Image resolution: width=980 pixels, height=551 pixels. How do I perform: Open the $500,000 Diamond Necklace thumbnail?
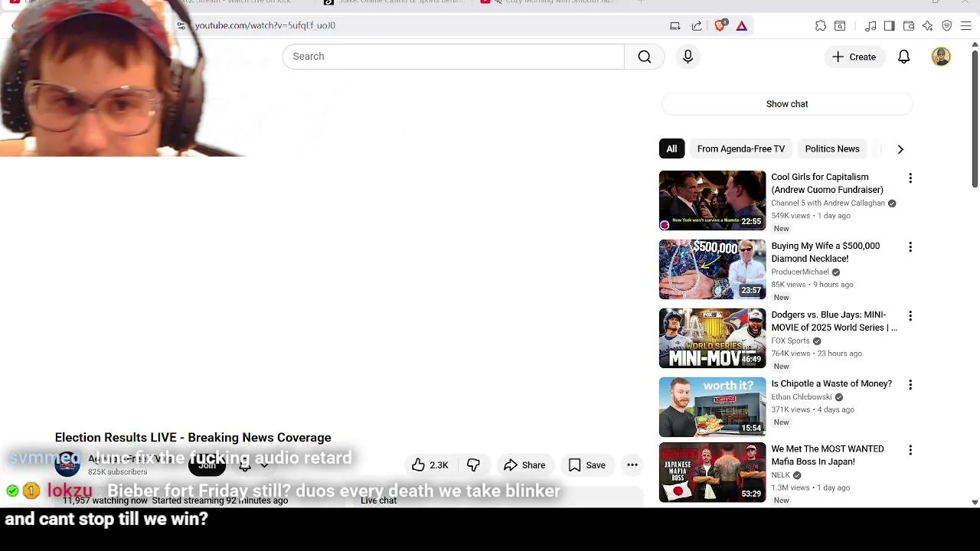coord(712,269)
